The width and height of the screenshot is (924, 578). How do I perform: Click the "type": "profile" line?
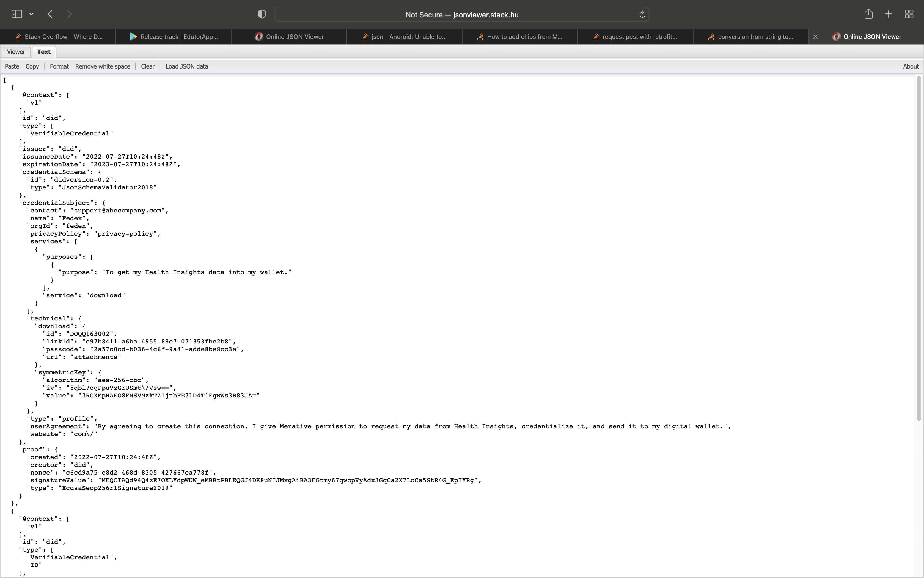point(62,419)
